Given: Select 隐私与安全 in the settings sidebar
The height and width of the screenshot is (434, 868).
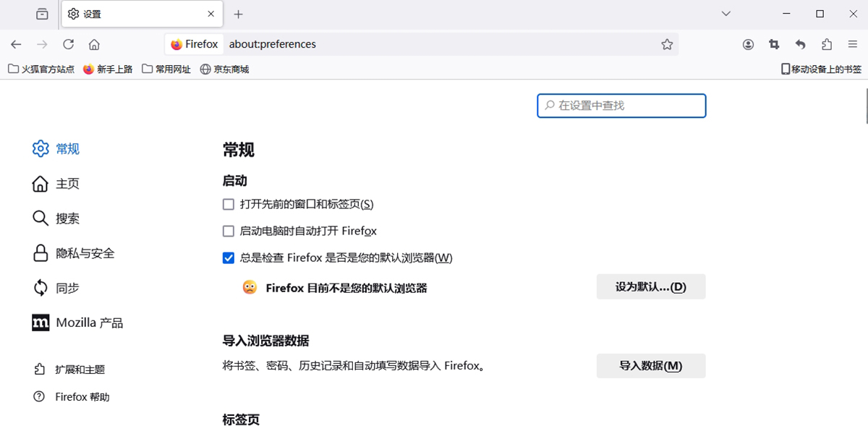Looking at the screenshot, I should [74, 253].
